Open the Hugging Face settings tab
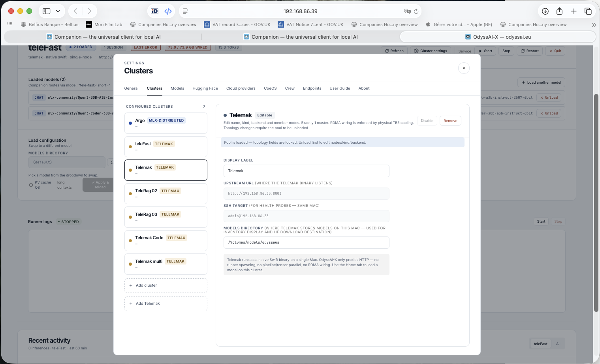The height and width of the screenshot is (364, 600). pos(205,88)
